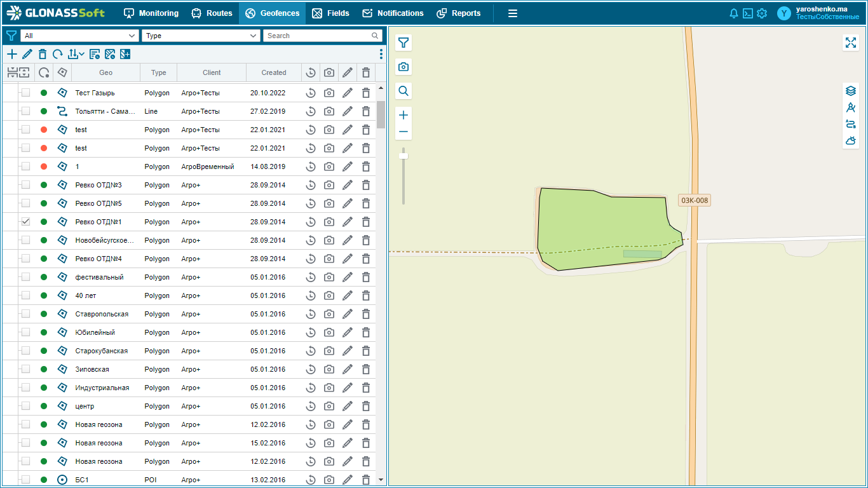The height and width of the screenshot is (488, 868).
Task: Open the Notifications tab
Action: (x=393, y=13)
